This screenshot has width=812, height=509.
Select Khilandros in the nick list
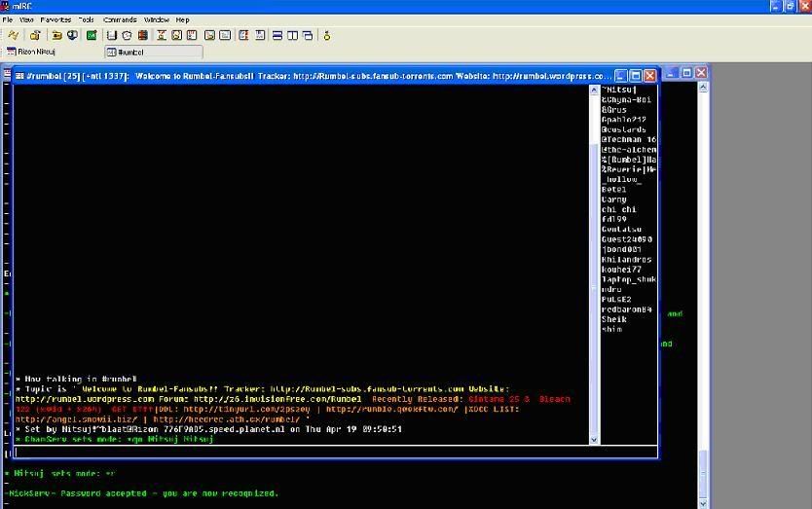[627, 260]
